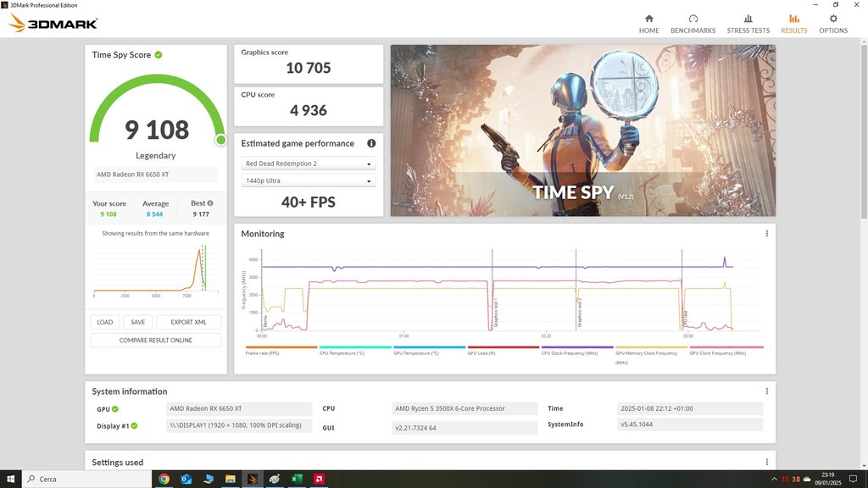868x488 pixels.
Task: Open the estimated game performance info icon
Action: pyautogui.click(x=371, y=143)
